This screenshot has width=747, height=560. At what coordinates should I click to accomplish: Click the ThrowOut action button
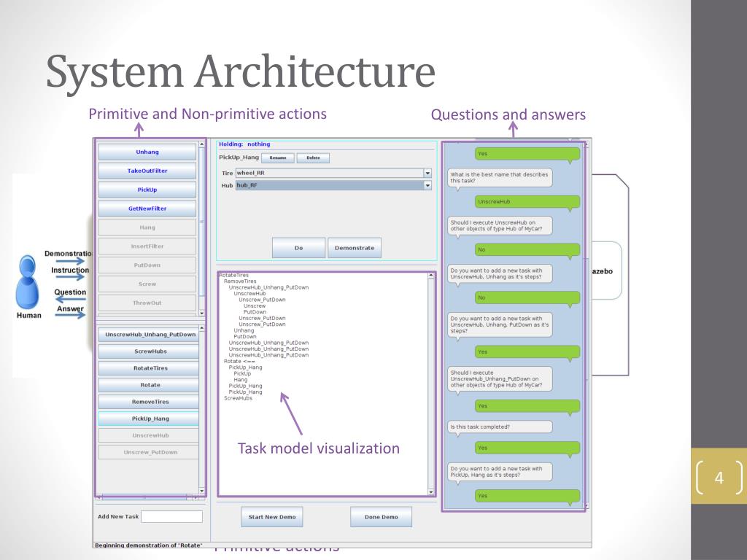(x=147, y=303)
